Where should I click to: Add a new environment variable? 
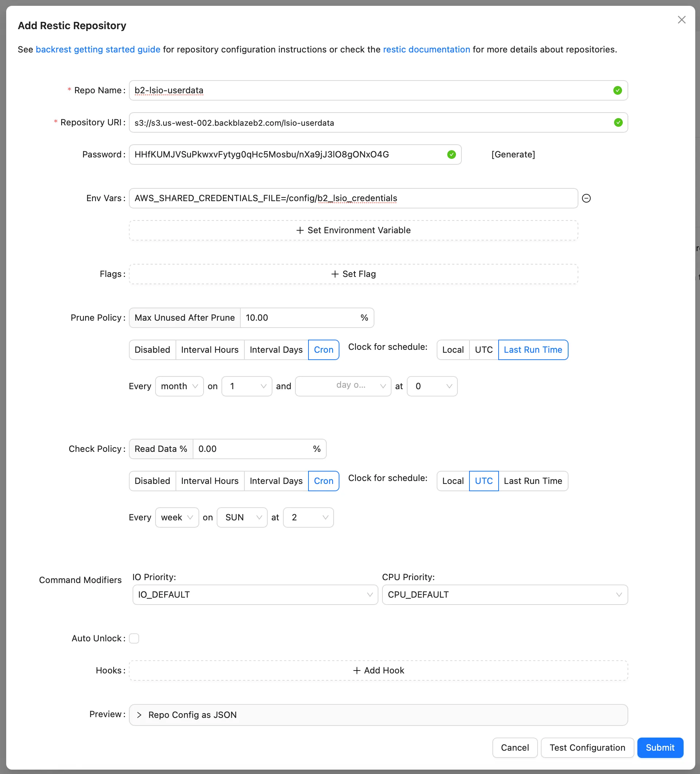tap(353, 230)
